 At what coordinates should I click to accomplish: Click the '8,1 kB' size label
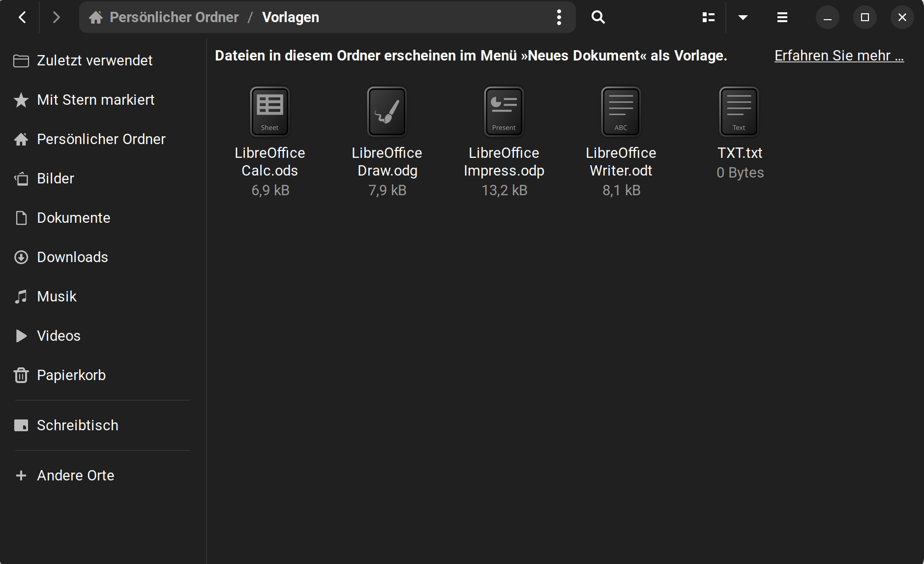(x=621, y=190)
